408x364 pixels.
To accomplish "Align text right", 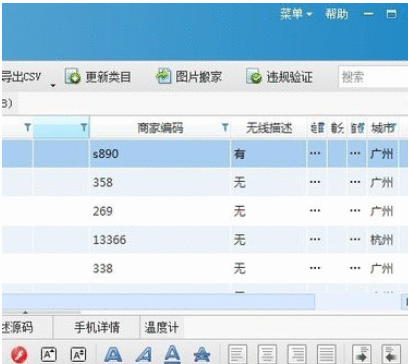I will (297, 354).
